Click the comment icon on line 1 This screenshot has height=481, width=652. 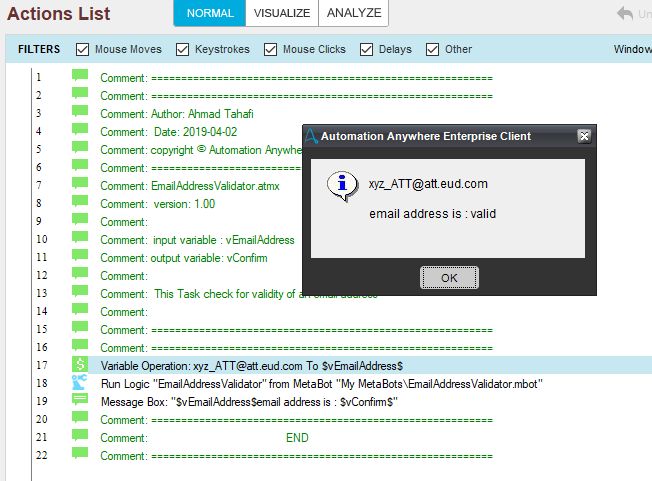80,76
